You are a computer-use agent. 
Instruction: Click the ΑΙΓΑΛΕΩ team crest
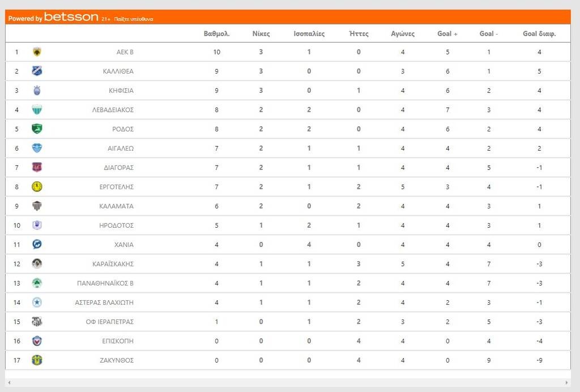[37, 148]
